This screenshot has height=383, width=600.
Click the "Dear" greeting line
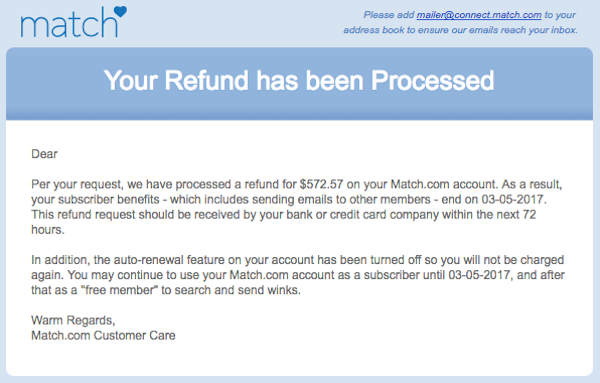click(x=44, y=154)
